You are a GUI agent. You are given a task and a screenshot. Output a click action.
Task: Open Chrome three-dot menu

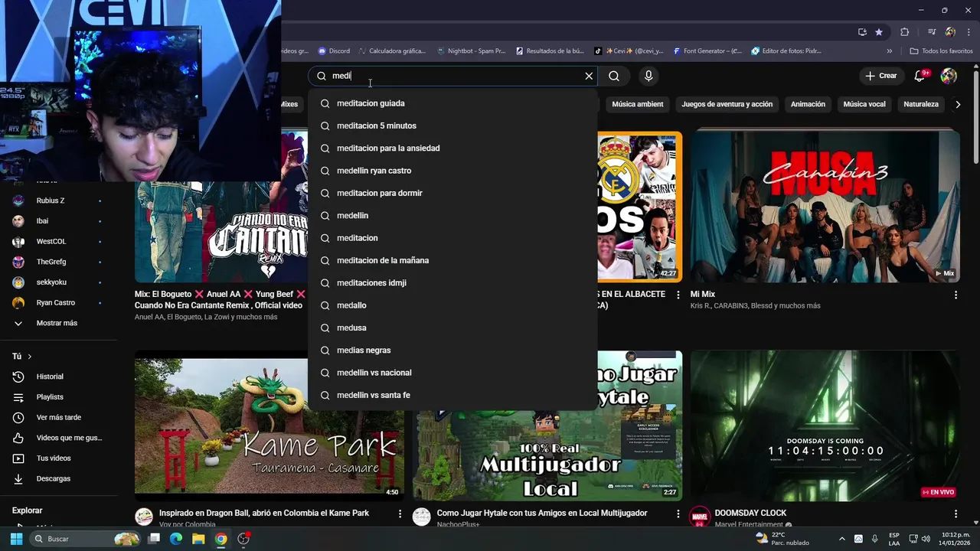click(969, 32)
